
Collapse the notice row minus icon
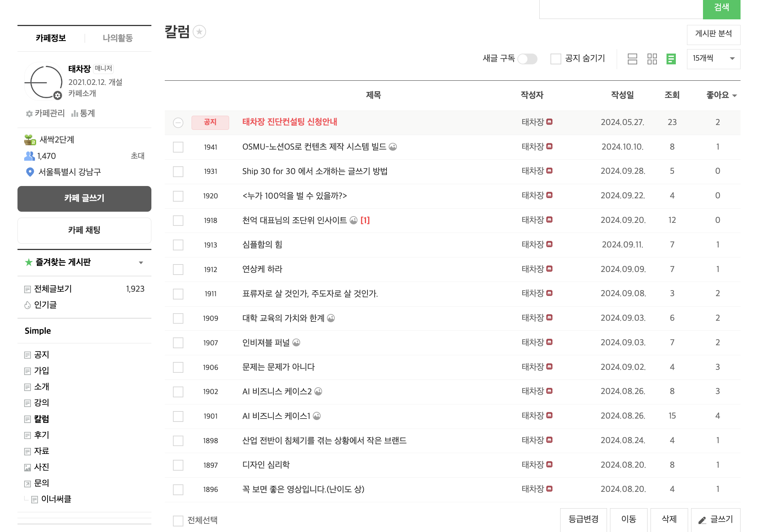point(178,122)
